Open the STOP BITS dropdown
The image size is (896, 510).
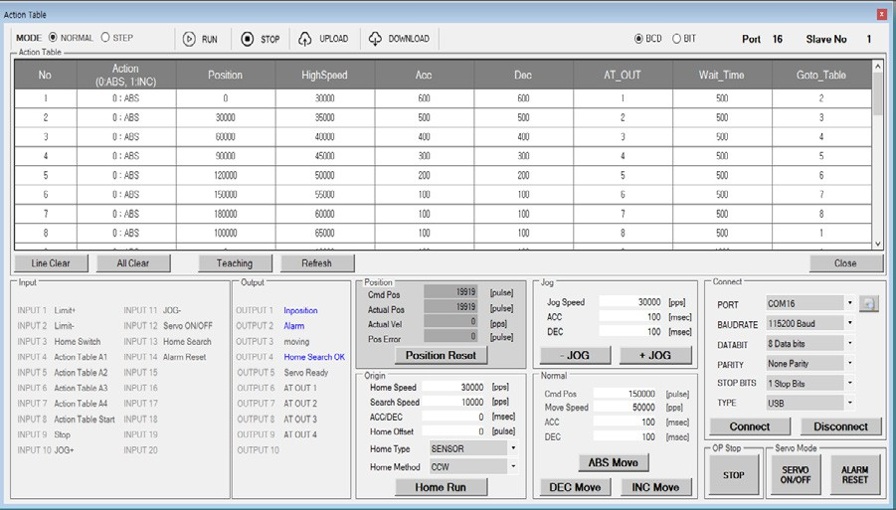[850, 384]
